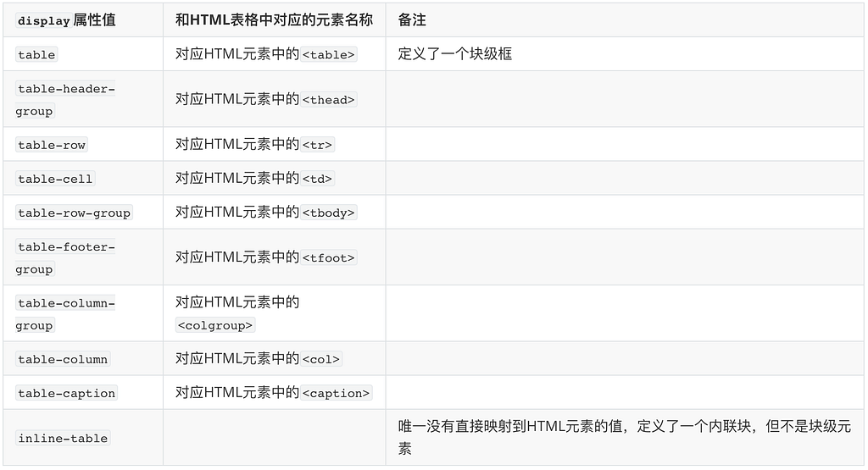Click the '备注' column header
The image size is (868, 470).
pos(412,20)
